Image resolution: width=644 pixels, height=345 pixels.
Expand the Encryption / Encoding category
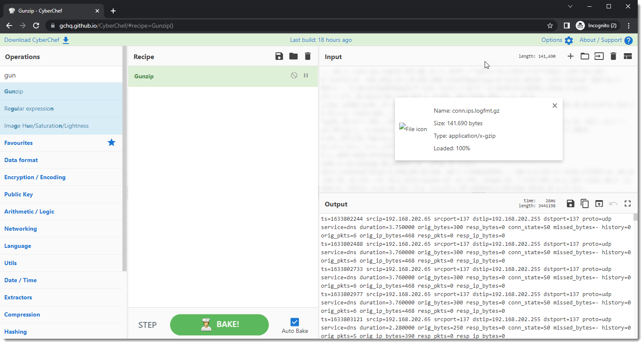tap(35, 177)
